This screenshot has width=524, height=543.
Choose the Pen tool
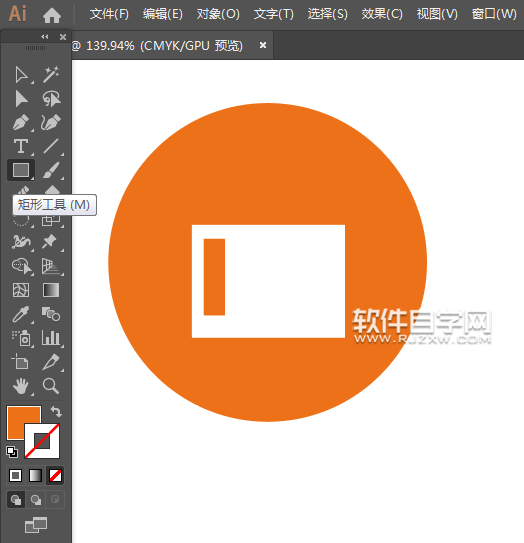[21, 123]
